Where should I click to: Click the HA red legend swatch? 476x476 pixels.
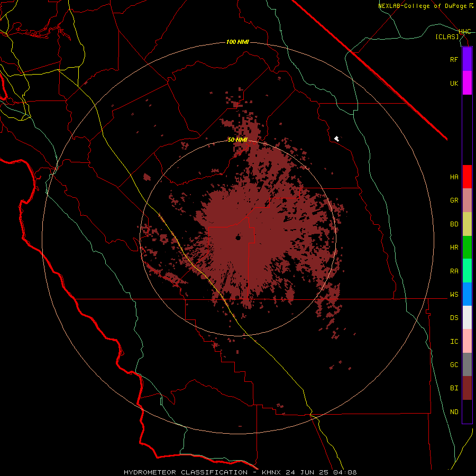point(467,177)
